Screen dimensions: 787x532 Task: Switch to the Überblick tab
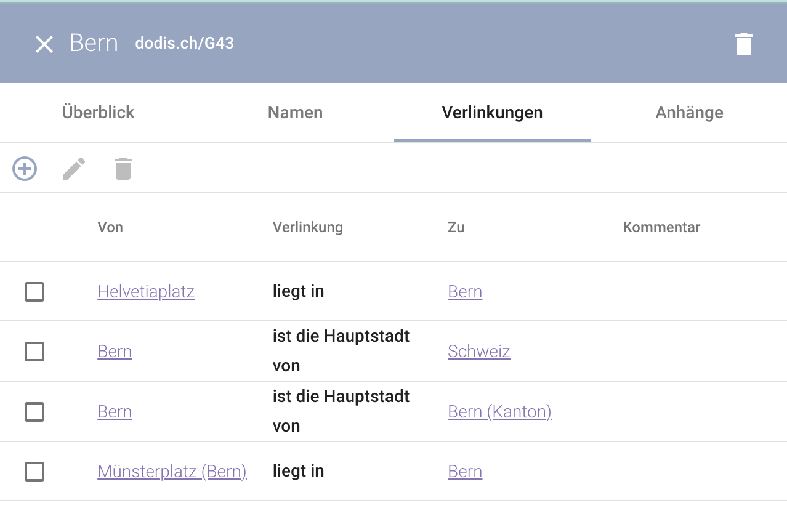coord(98,113)
